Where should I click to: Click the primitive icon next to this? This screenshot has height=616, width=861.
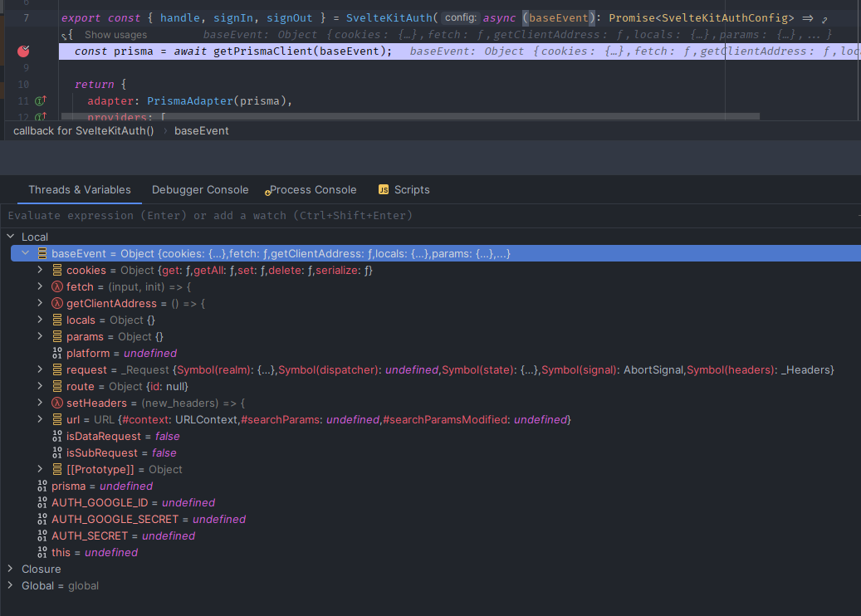42,552
